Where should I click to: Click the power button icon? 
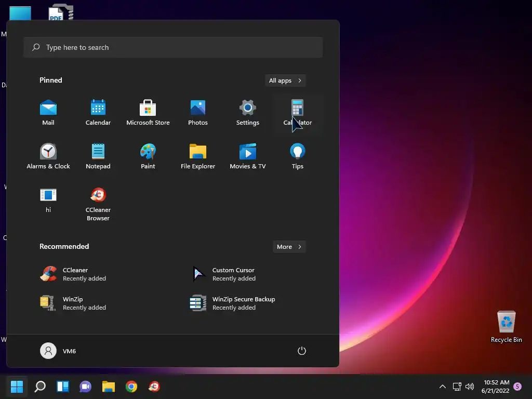[302, 351]
